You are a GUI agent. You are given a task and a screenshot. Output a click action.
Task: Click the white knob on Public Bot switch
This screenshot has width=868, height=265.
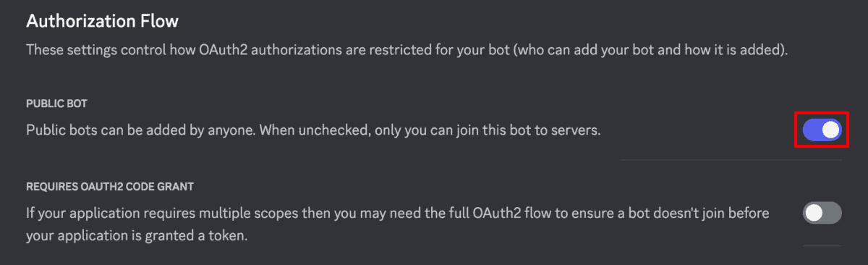831,130
